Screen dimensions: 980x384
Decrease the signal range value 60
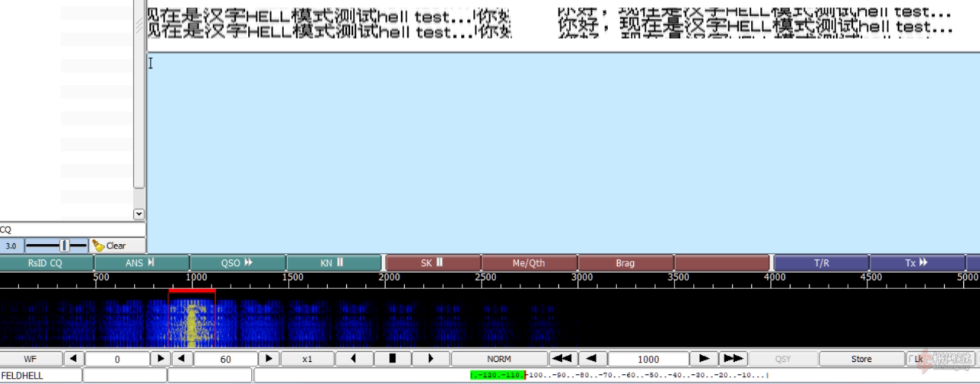182,359
